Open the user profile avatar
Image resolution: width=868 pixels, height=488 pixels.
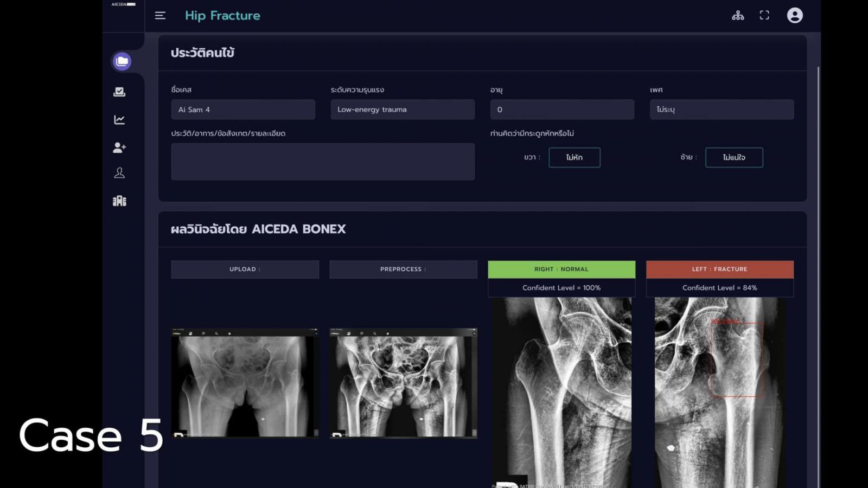tap(795, 15)
